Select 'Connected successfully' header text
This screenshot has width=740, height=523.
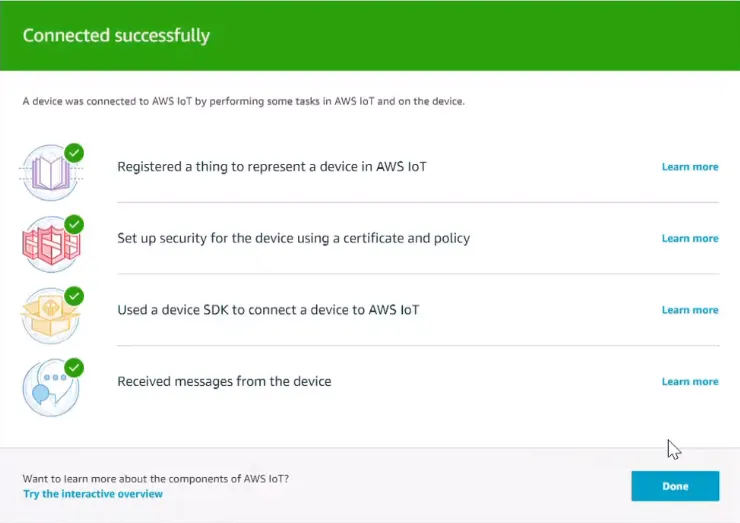(x=116, y=35)
